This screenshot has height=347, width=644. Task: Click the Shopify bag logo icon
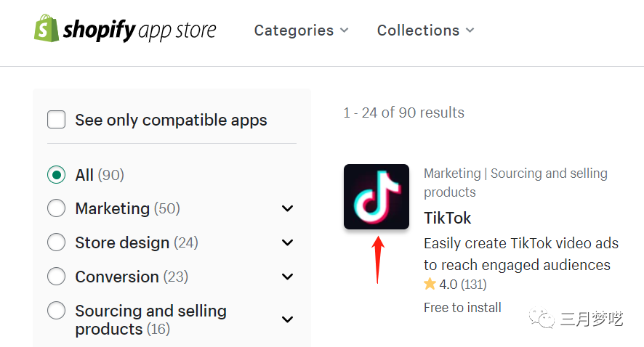47,28
